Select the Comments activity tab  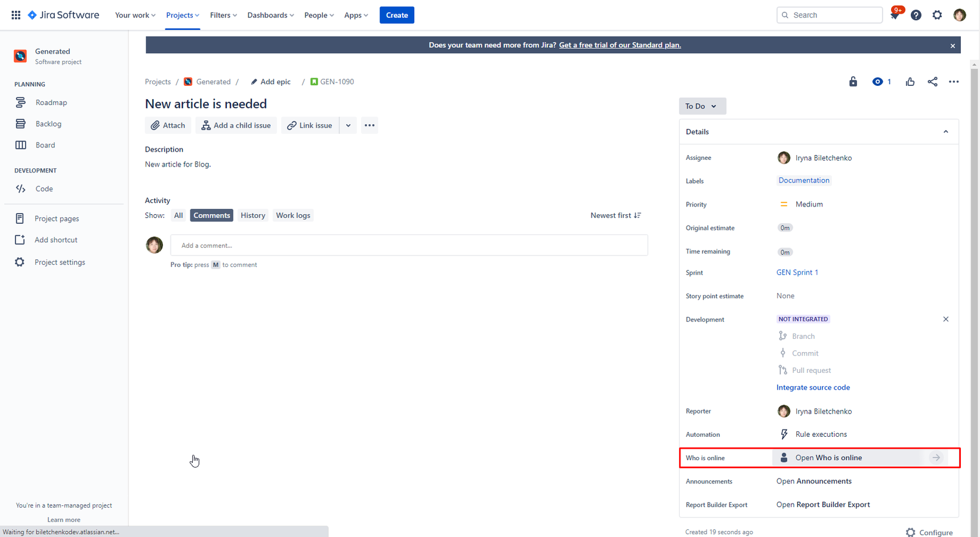coord(212,215)
